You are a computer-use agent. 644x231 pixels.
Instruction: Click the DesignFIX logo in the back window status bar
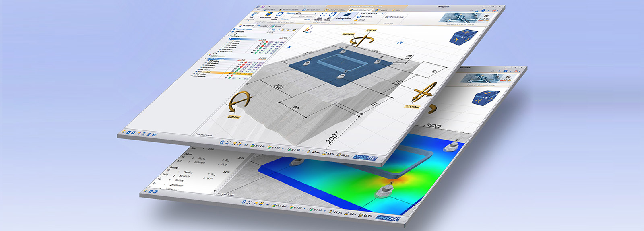[x=388, y=219]
